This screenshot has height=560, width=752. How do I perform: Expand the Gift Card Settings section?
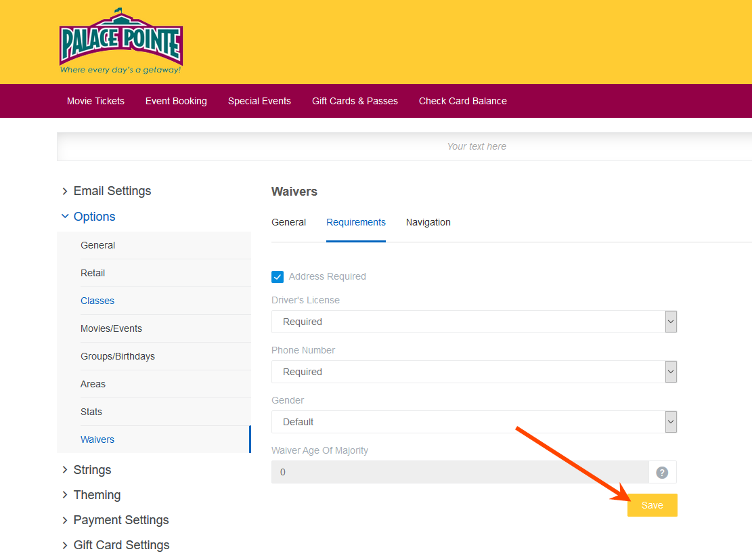click(121, 545)
